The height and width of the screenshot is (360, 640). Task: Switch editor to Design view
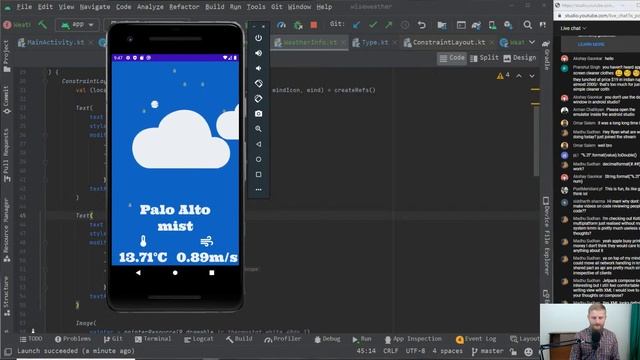point(520,58)
